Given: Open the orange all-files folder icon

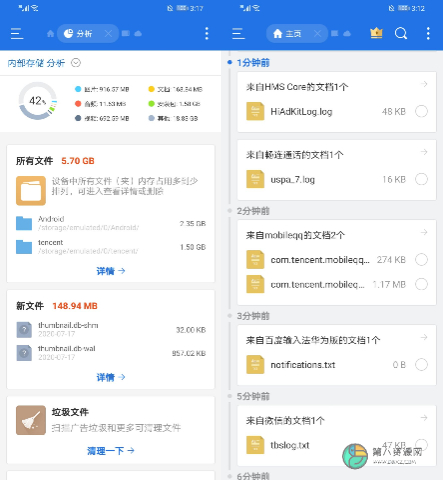Looking at the screenshot, I should (x=31, y=191).
